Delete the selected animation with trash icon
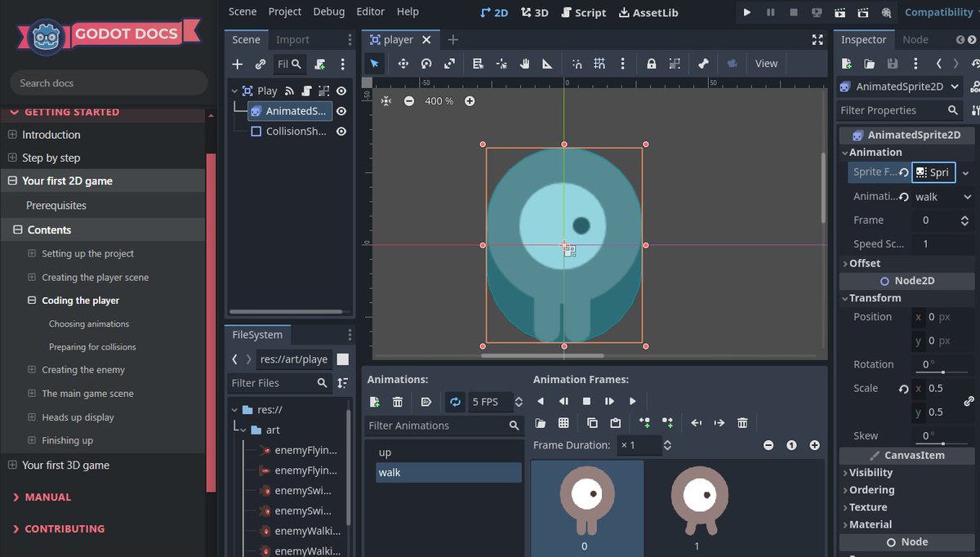The width and height of the screenshot is (980, 557). pyautogui.click(x=398, y=402)
